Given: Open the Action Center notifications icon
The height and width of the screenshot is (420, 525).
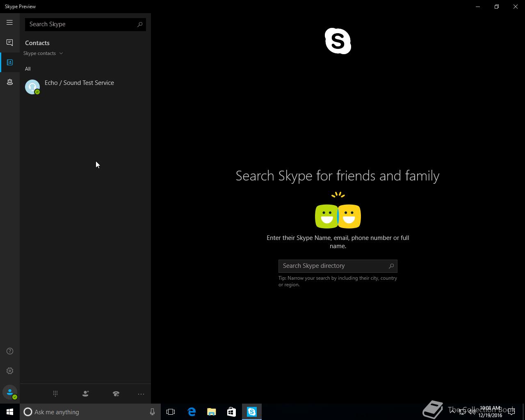Looking at the screenshot, I should [x=511, y=412].
